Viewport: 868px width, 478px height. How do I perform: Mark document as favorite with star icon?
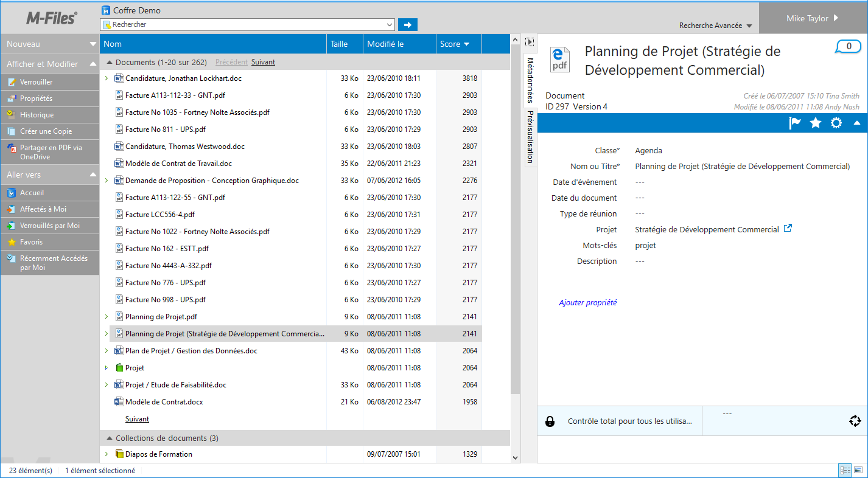pos(816,123)
